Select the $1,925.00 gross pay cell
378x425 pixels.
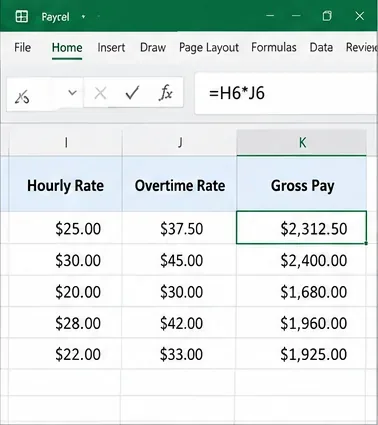302,353
